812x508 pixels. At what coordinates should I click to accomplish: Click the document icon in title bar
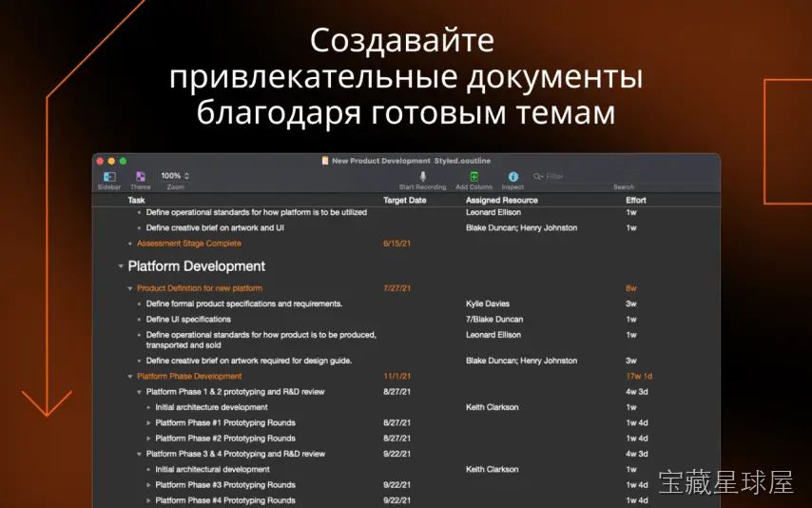(x=324, y=161)
